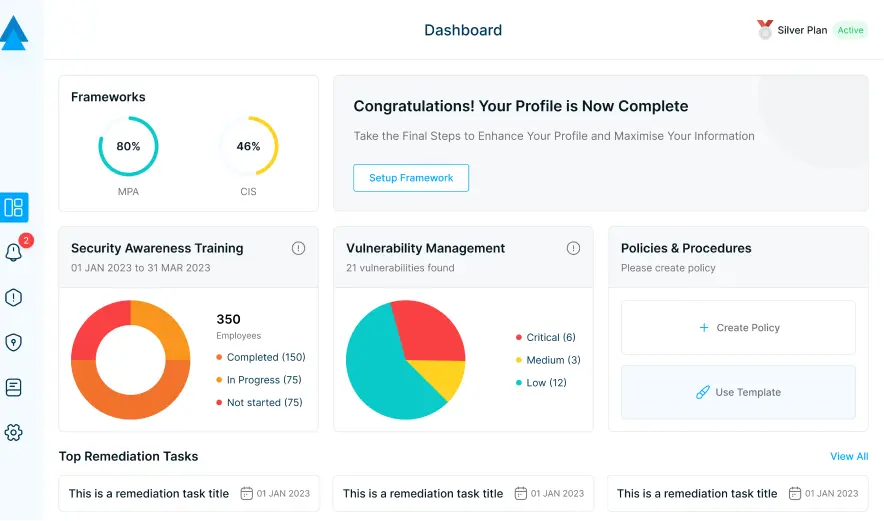The image size is (884, 521).
Task: Click the Completed (150) legend entry
Action: tap(261, 357)
